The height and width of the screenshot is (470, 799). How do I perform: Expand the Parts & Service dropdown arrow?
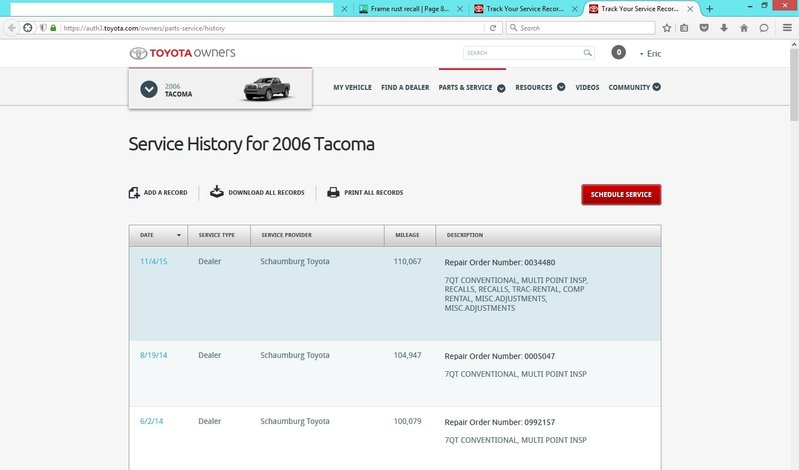[501, 88]
